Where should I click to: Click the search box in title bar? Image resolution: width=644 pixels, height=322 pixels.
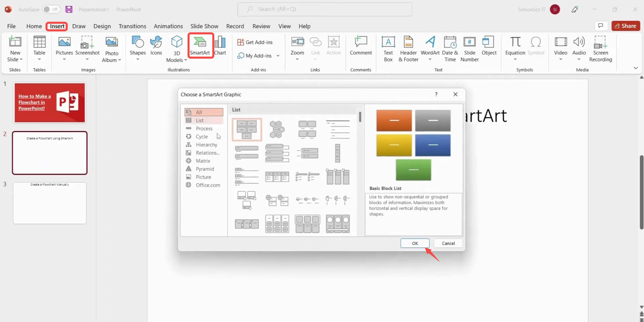point(325,9)
